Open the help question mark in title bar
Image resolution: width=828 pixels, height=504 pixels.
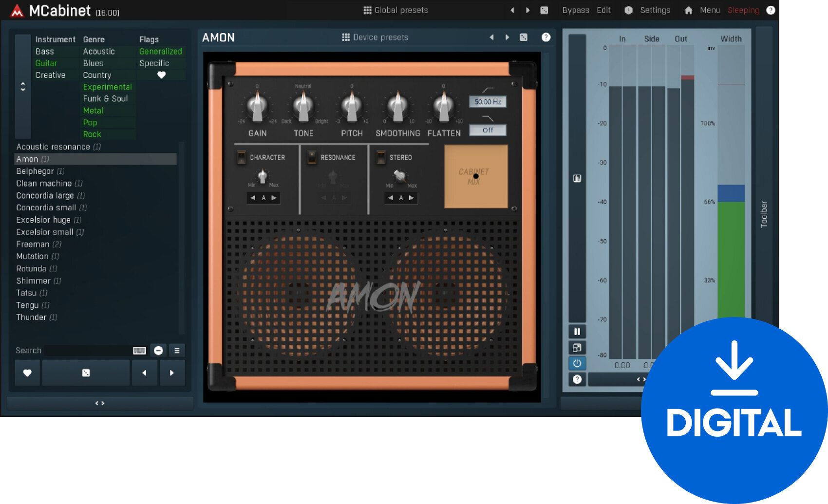point(770,10)
